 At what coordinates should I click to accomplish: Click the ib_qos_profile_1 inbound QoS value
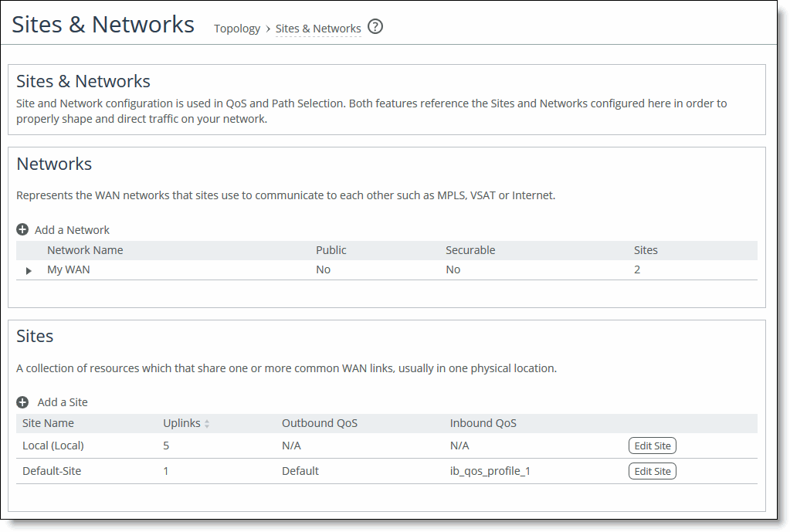click(x=490, y=471)
